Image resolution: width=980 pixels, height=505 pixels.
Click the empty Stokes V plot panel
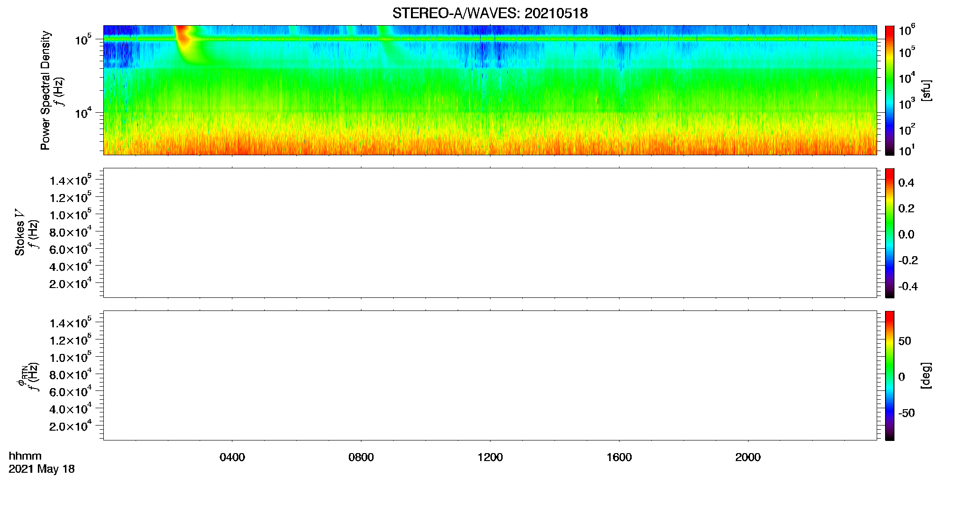pos(490,233)
